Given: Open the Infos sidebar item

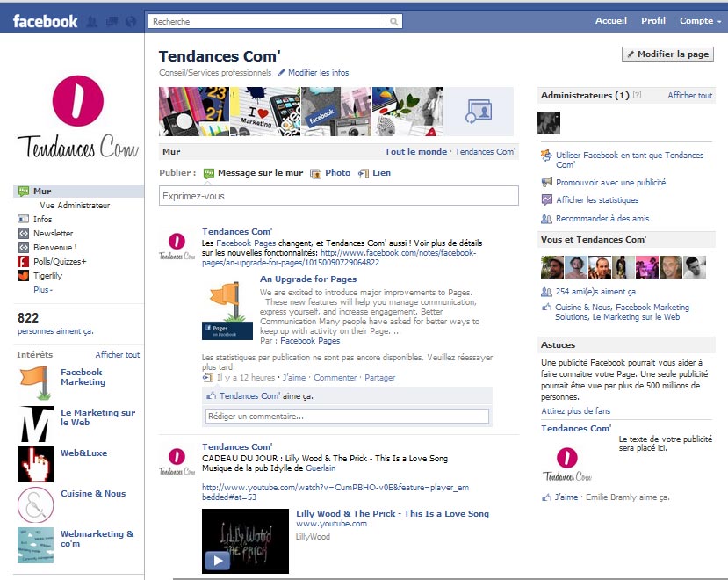Looking at the screenshot, I should 42,219.
